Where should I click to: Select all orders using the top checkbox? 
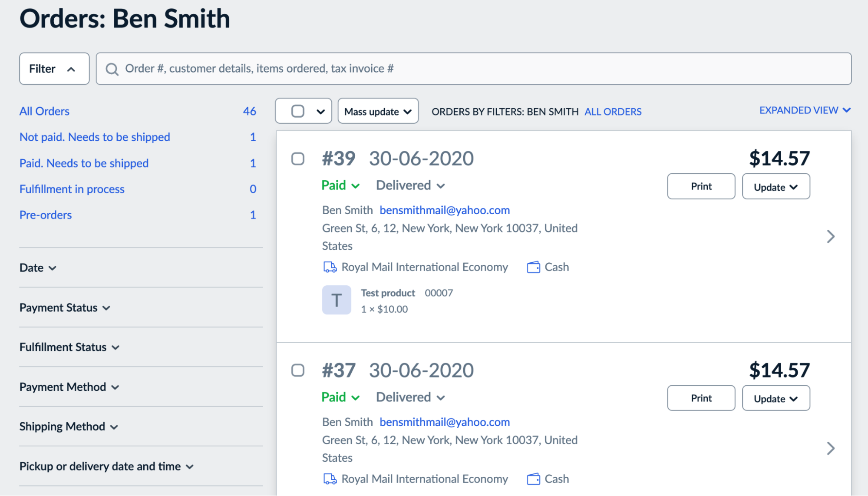(298, 111)
